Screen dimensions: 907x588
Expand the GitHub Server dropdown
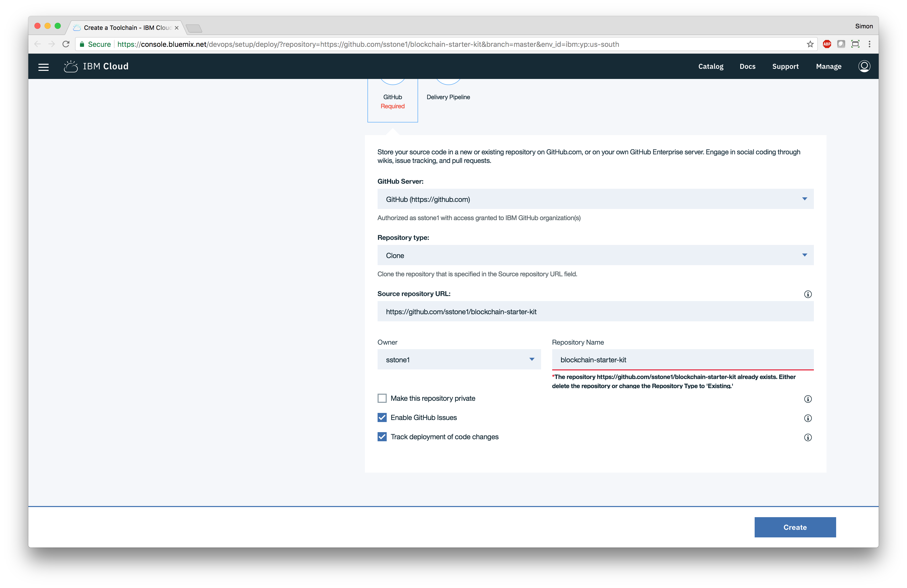595,199
